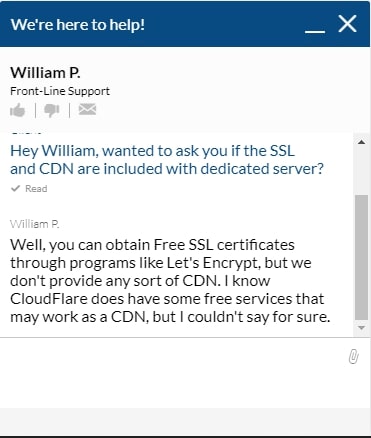371x438 pixels.
Task: Rate the agent with thumbs up
Action: [x=18, y=110]
